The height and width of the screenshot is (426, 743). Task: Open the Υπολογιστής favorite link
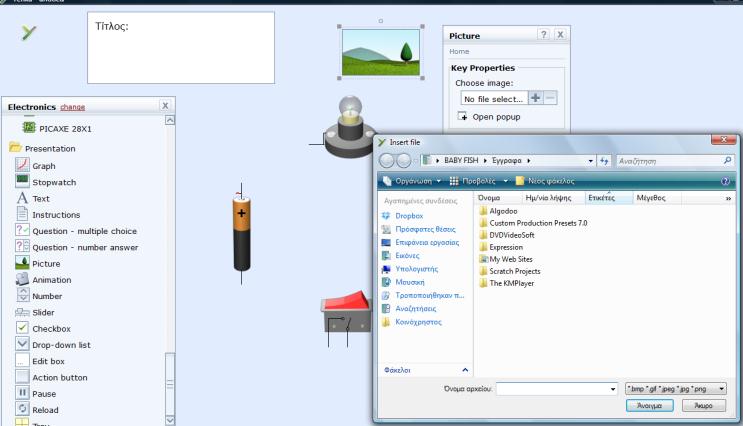417,269
